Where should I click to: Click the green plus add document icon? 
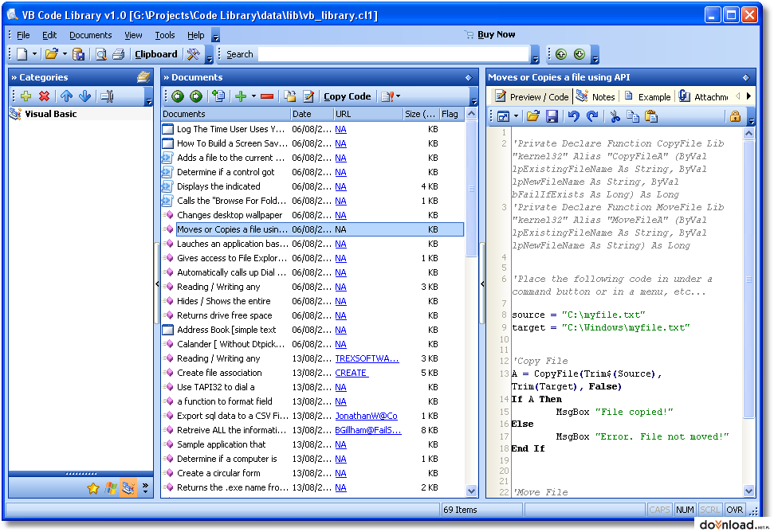click(x=241, y=96)
